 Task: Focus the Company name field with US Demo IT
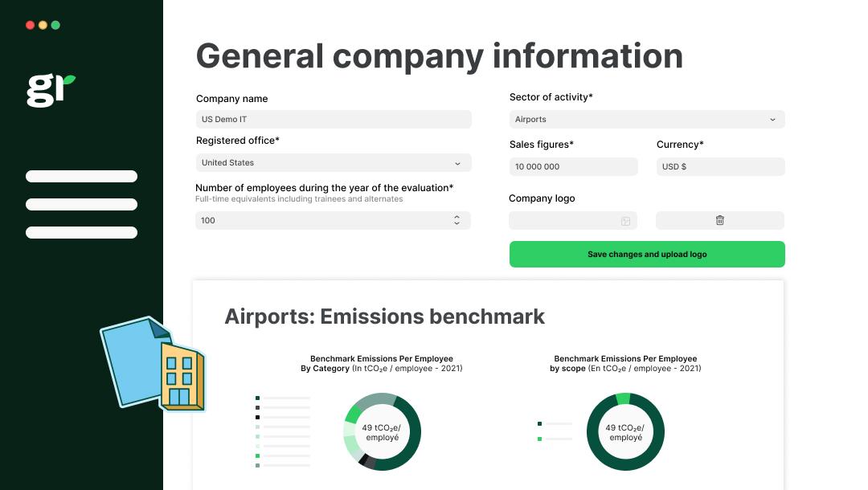tap(334, 120)
